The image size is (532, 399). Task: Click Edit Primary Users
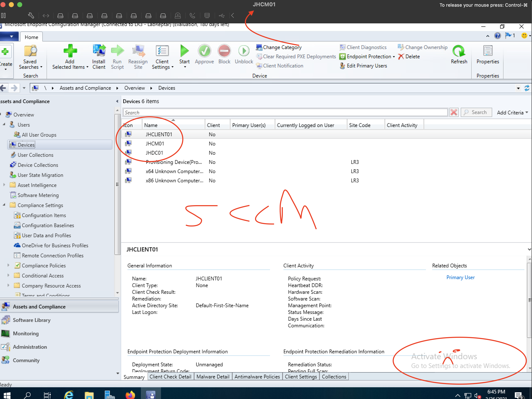coord(363,66)
